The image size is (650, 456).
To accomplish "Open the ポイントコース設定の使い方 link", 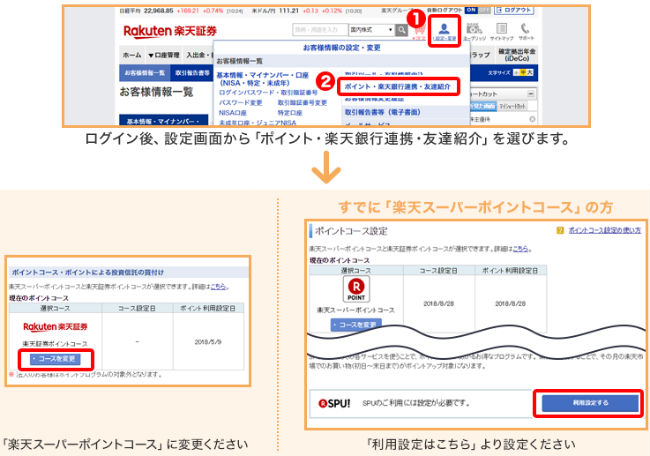I will pos(604,230).
